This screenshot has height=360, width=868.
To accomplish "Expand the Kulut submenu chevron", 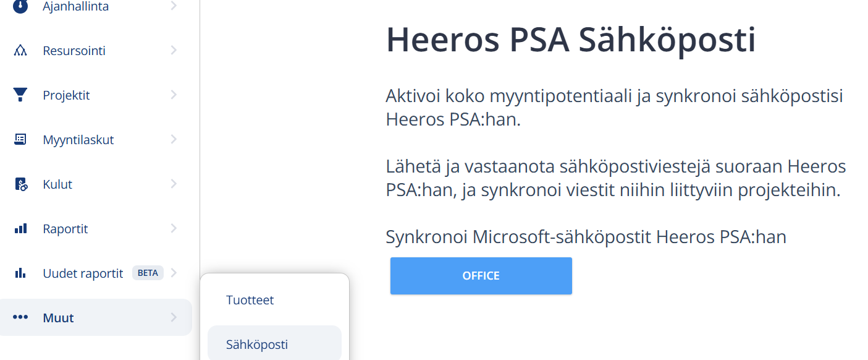I will [174, 184].
